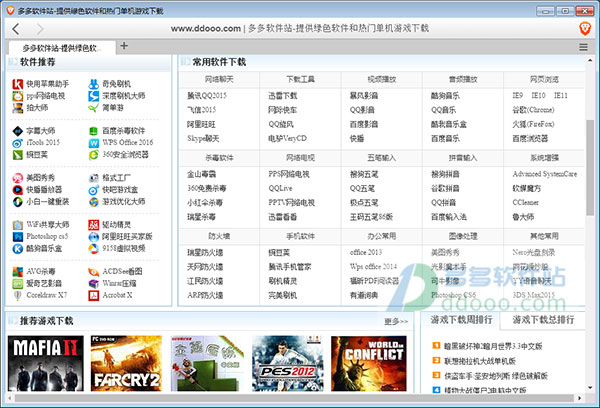Open 更多>> link in recommended games
This screenshot has height=408, width=600.
[396, 322]
